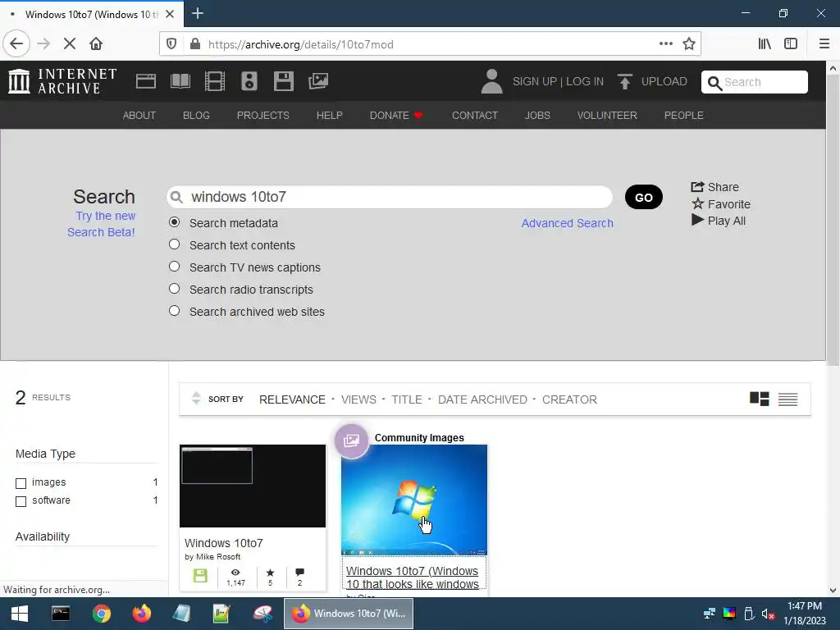This screenshot has width=840, height=630.
Task: Select Search TV news captions option
Action: (174, 267)
